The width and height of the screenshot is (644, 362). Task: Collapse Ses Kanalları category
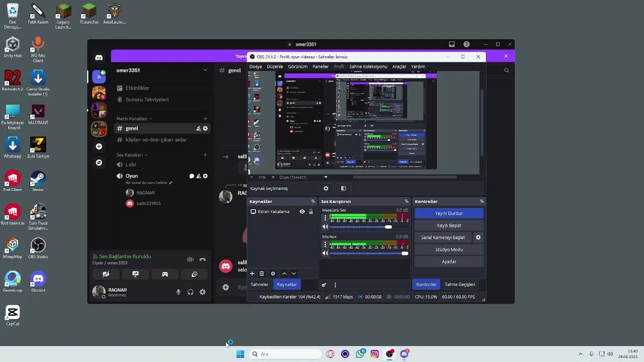[x=132, y=155]
